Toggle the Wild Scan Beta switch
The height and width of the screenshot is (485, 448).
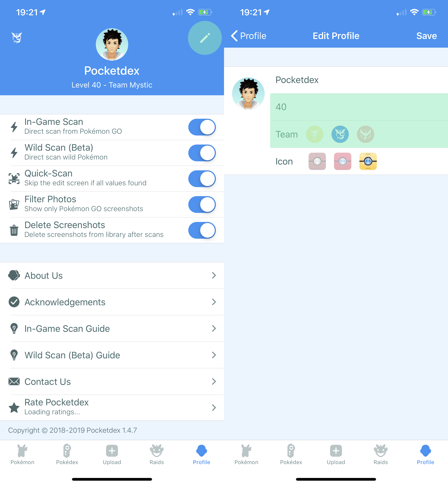tap(202, 153)
